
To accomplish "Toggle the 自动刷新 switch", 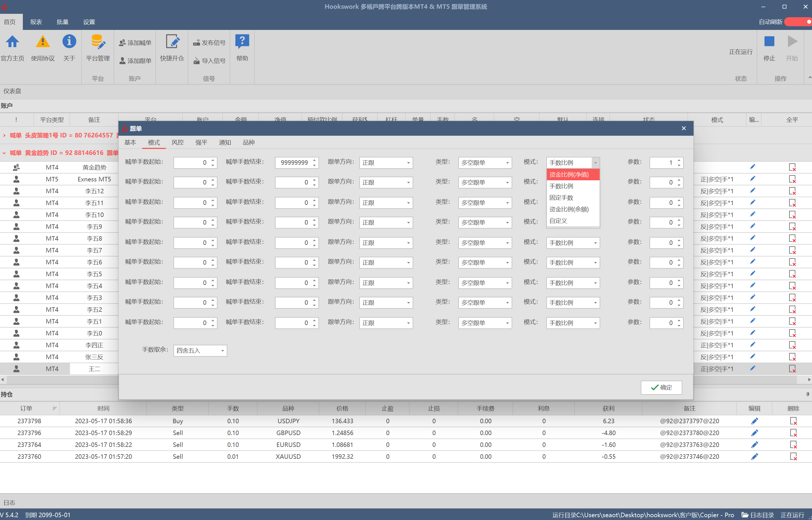I will (x=798, y=22).
